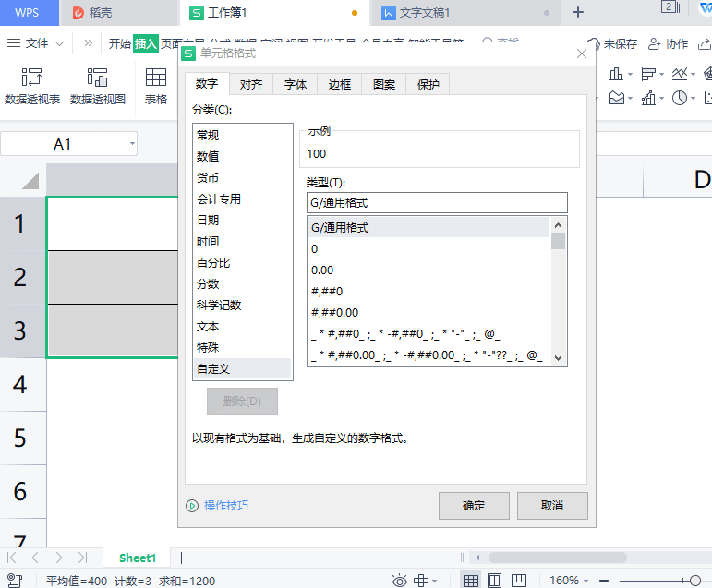Switch to normal grid view icon
The image size is (712, 588).
470,581
